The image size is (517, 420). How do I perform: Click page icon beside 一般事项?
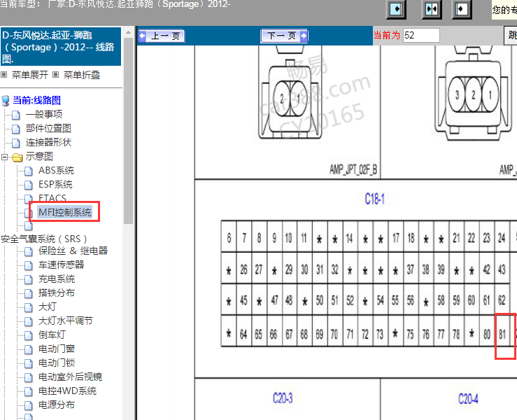tap(16, 115)
